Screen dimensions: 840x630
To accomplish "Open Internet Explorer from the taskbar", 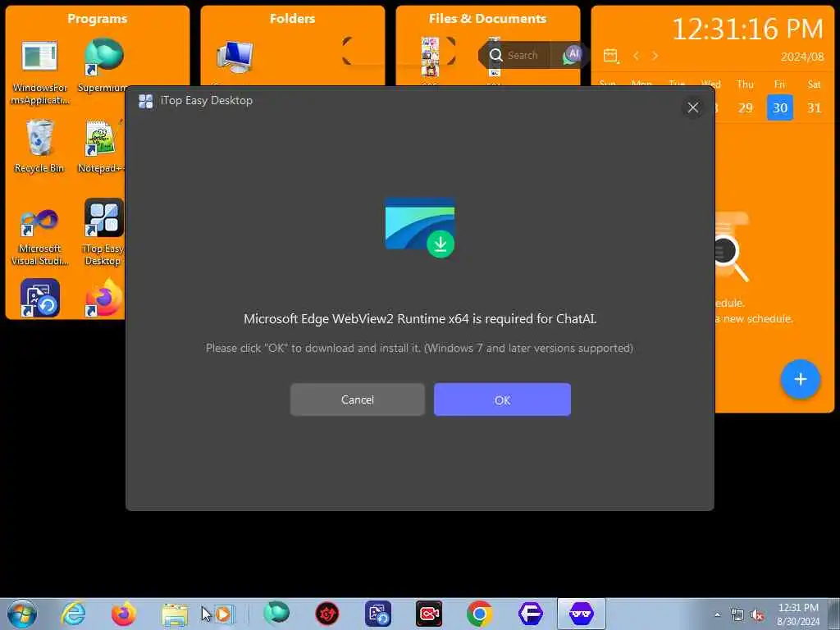I will (x=73, y=614).
